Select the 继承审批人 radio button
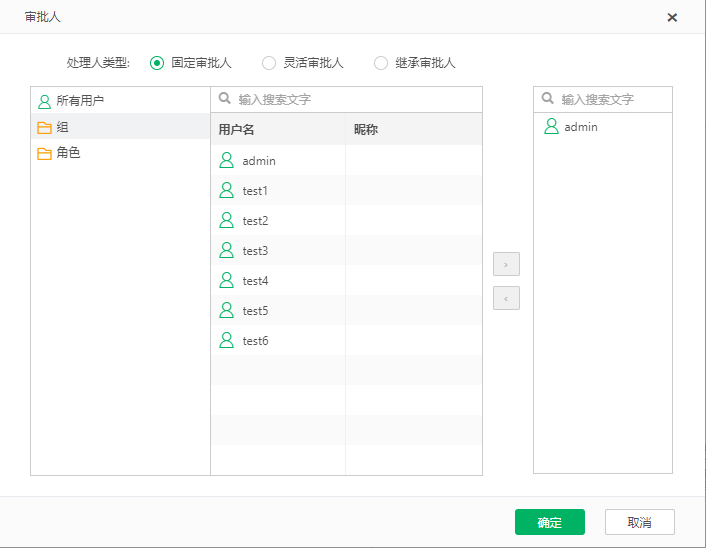The image size is (706, 548). (x=381, y=63)
